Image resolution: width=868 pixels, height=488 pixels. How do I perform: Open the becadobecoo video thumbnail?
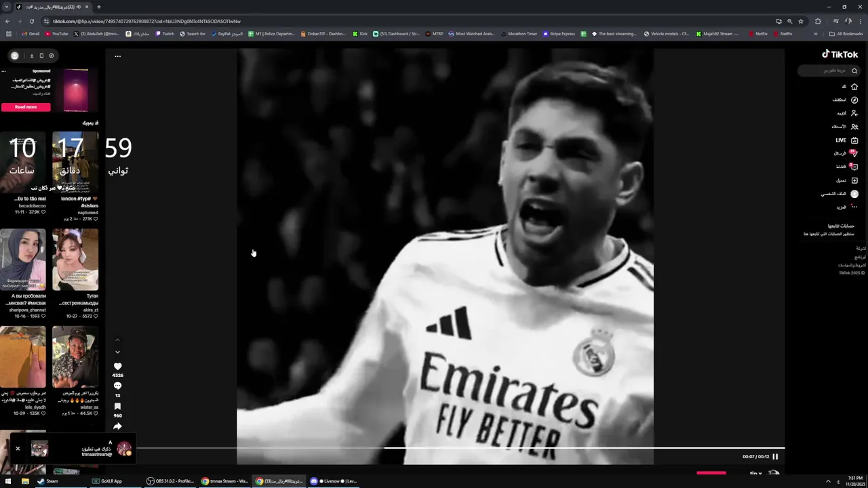(x=23, y=163)
